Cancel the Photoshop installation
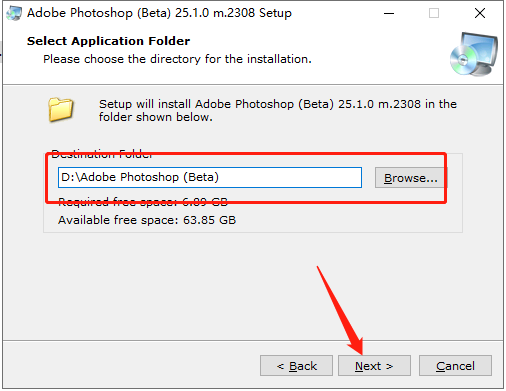 tap(455, 366)
